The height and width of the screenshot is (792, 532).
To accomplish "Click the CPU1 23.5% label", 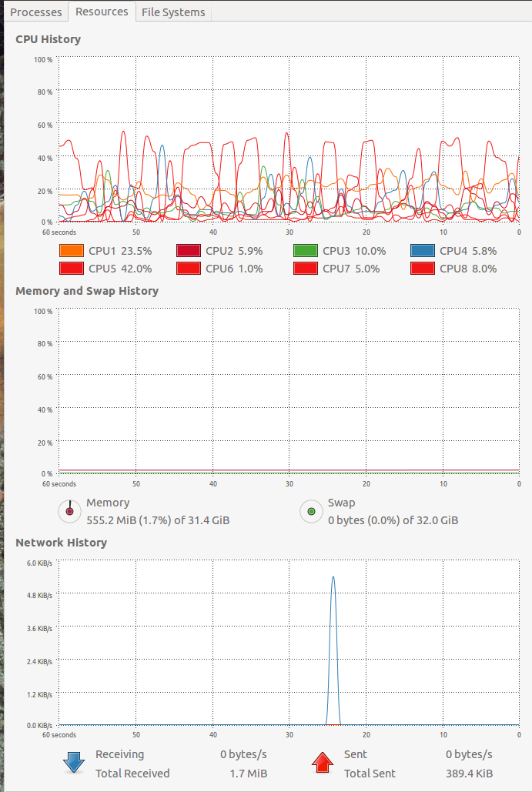I will coord(120,251).
